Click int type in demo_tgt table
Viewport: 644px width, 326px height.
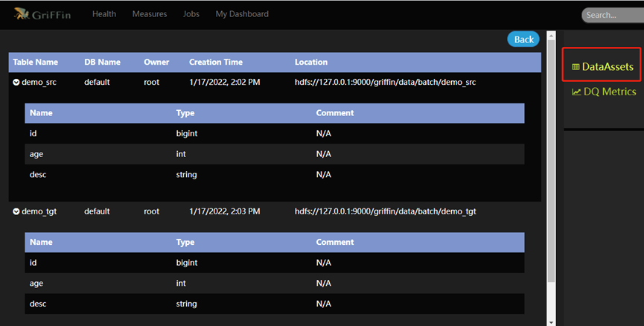[x=181, y=284]
